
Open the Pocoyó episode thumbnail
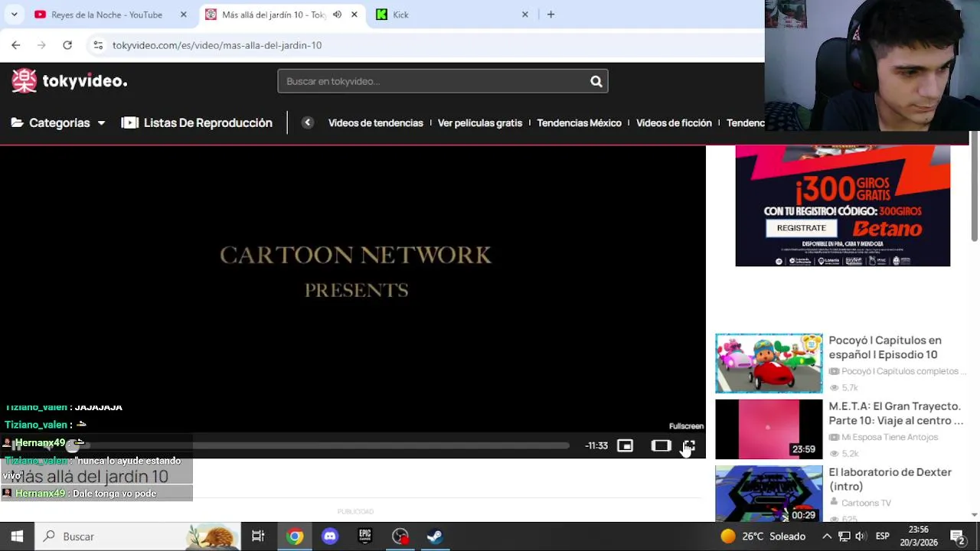pyautogui.click(x=769, y=364)
